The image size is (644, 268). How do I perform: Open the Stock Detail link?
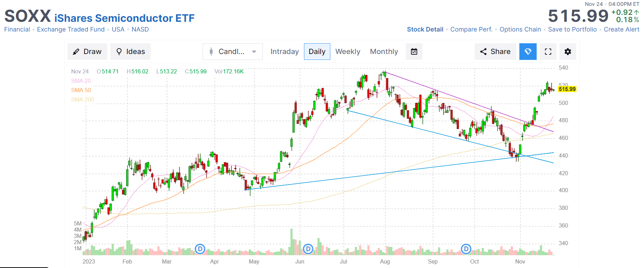(x=425, y=29)
